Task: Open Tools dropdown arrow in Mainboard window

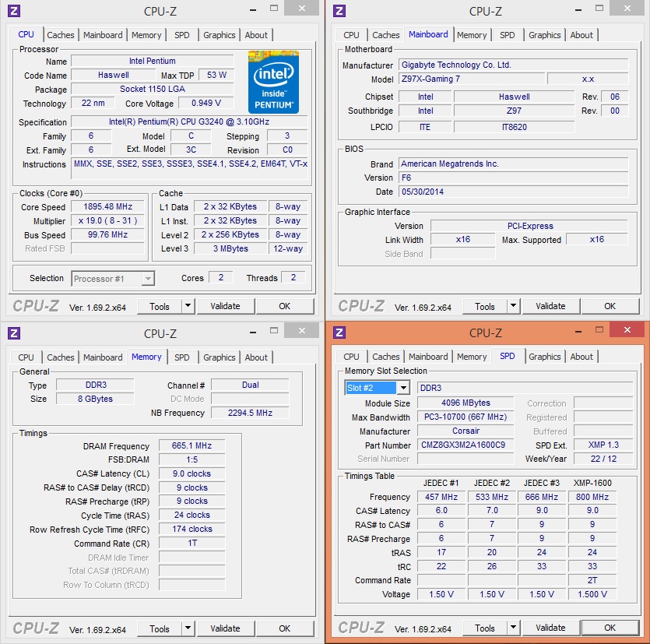Action: (x=513, y=306)
